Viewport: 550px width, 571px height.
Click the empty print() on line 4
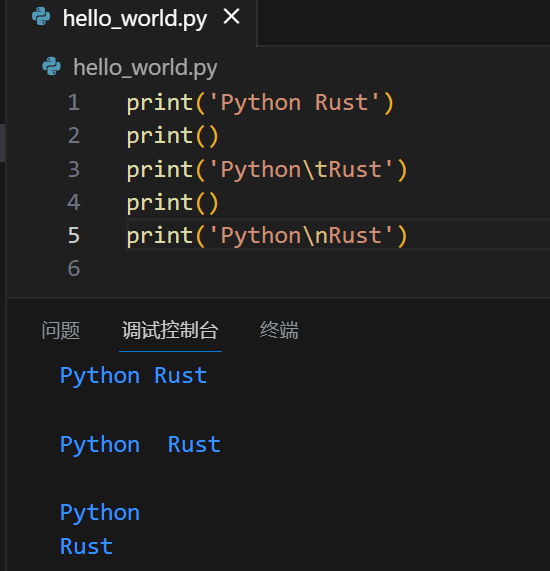(172, 203)
